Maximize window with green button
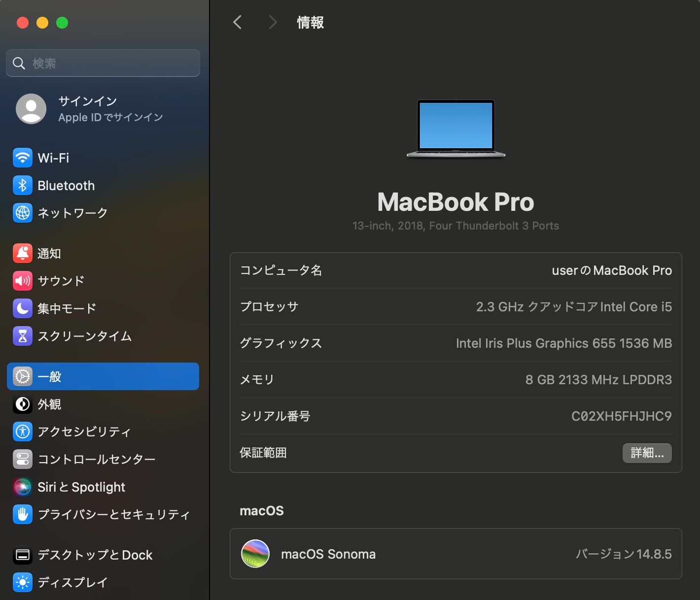 point(62,23)
